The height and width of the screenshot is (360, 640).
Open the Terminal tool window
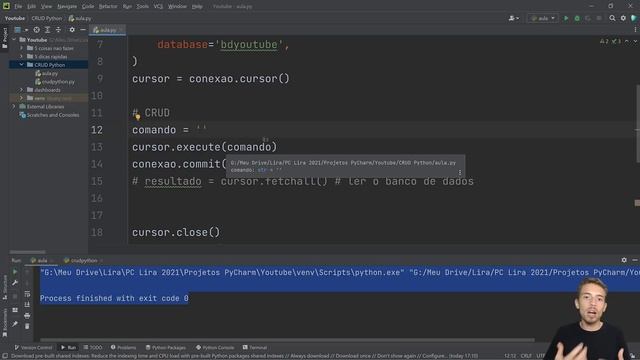[255, 347]
